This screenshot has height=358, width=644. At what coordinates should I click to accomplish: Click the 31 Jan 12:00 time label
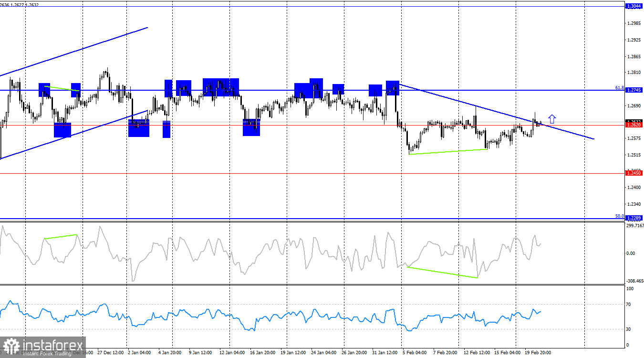385,353
